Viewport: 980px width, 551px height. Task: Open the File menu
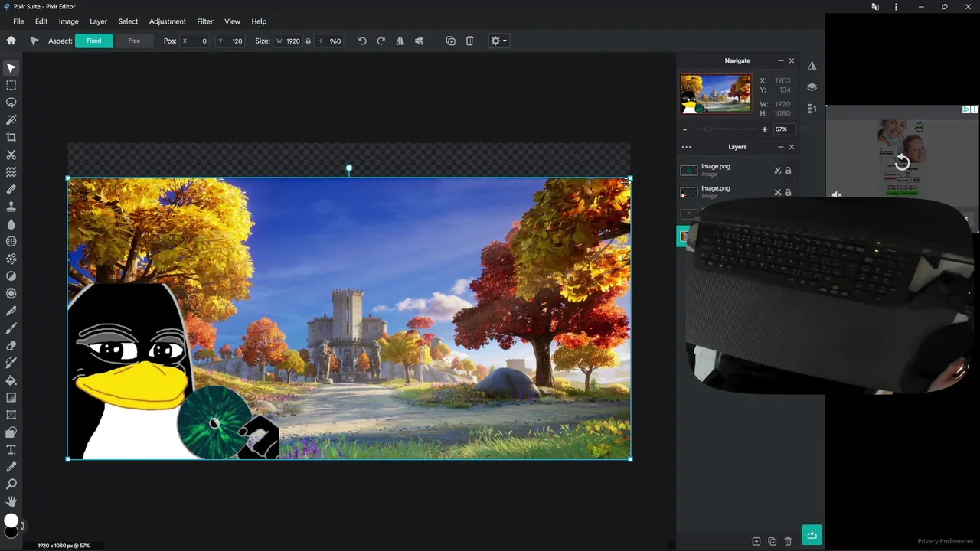(18, 21)
